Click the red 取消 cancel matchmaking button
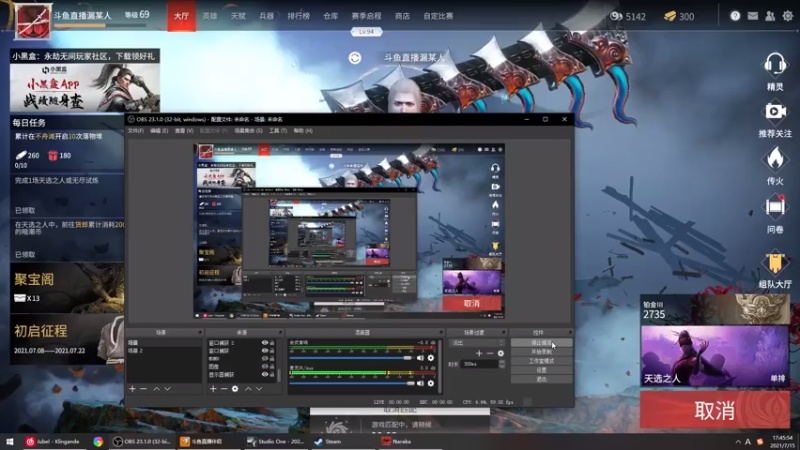 [x=715, y=410]
